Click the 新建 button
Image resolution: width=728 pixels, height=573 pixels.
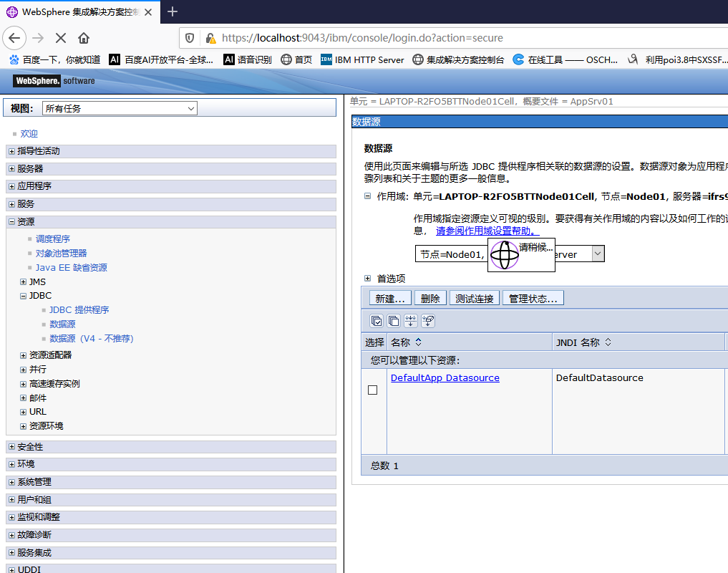[389, 298]
